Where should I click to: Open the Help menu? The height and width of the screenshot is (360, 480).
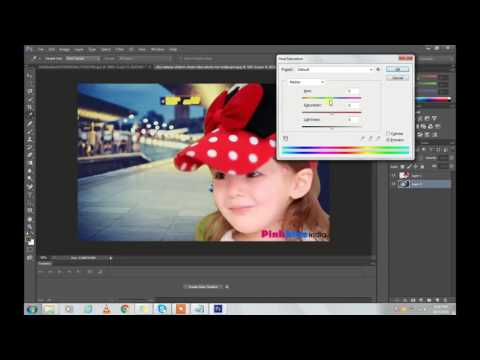pyautogui.click(x=173, y=49)
